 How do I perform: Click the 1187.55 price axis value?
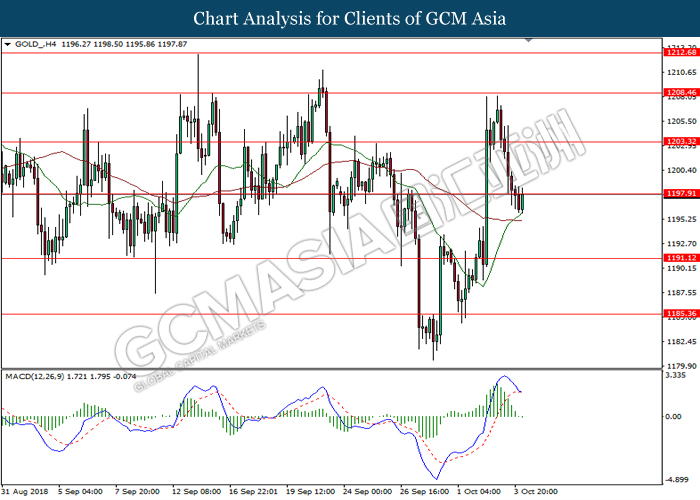(681, 293)
